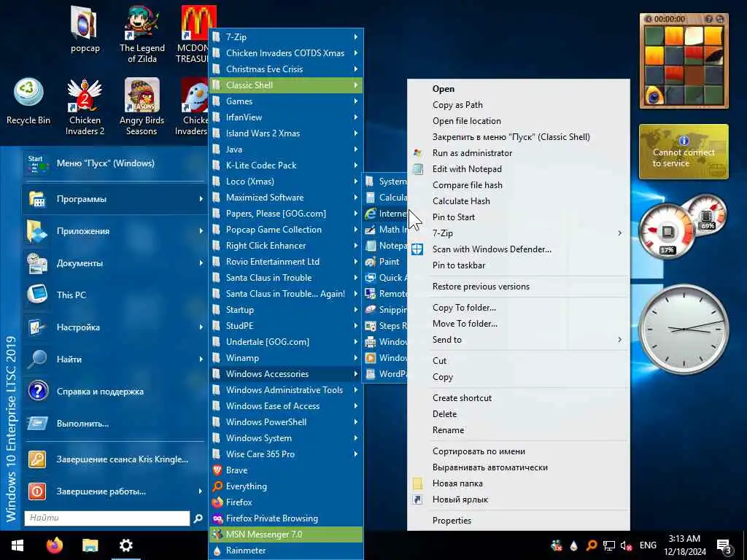
Task: Click the taskbar clock showing 3:13 AM
Action: pyautogui.click(x=684, y=545)
